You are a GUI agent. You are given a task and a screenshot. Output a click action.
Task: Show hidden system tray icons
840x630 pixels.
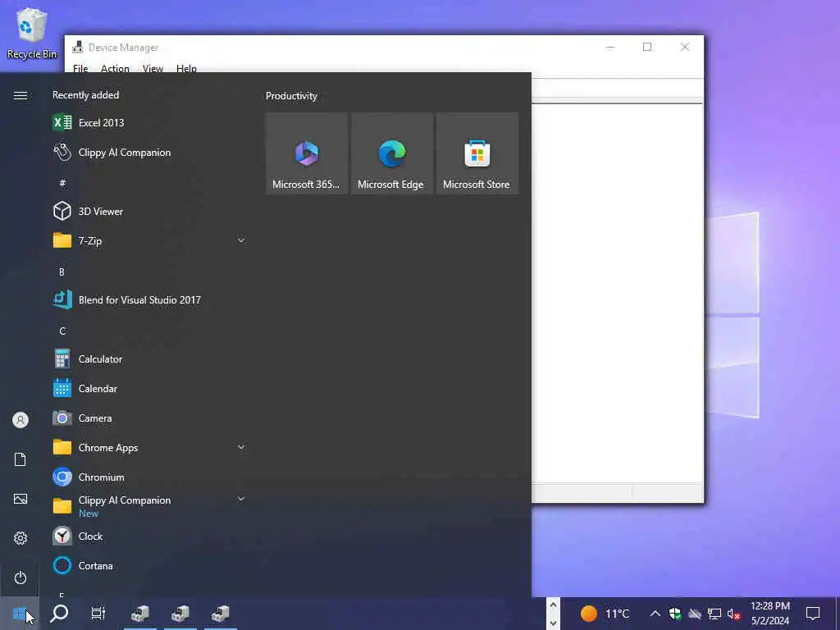tap(655, 614)
